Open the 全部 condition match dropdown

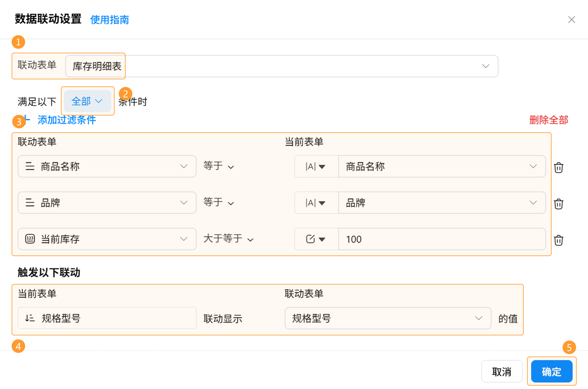(87, 101)
